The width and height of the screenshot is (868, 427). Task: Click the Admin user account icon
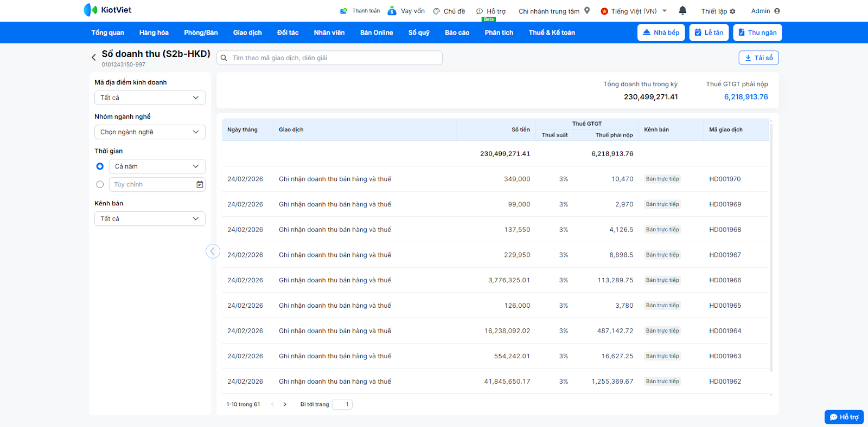pos(777,11)
